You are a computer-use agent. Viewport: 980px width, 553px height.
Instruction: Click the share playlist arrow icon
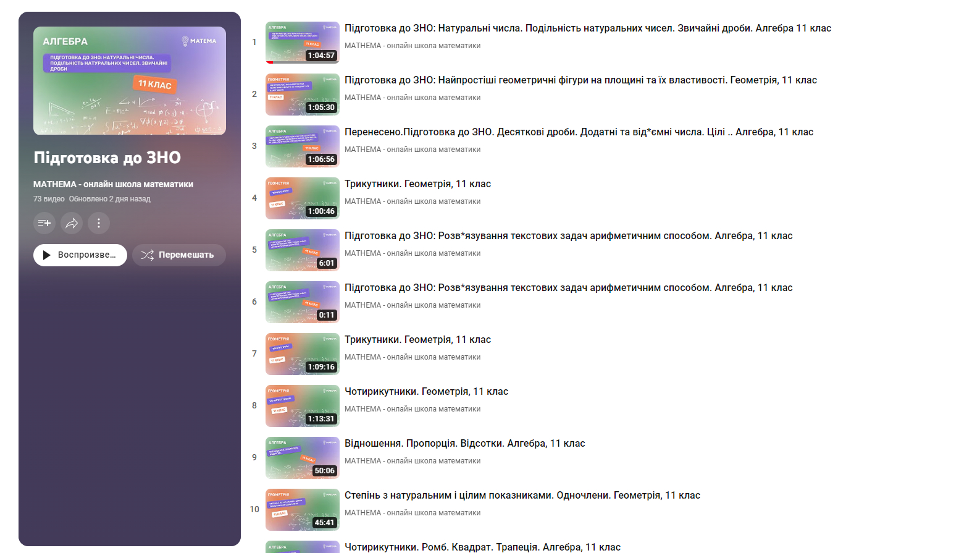click(x=72, y=223)
